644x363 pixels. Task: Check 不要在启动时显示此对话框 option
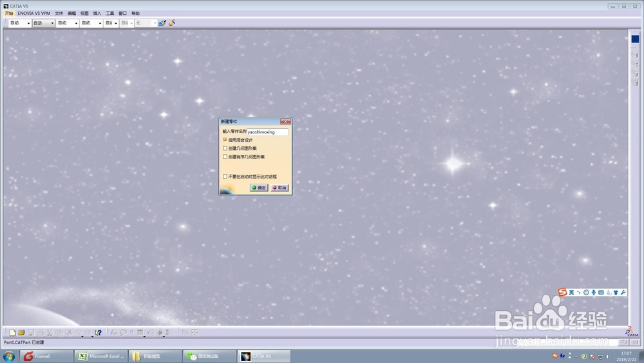point(225,177)
